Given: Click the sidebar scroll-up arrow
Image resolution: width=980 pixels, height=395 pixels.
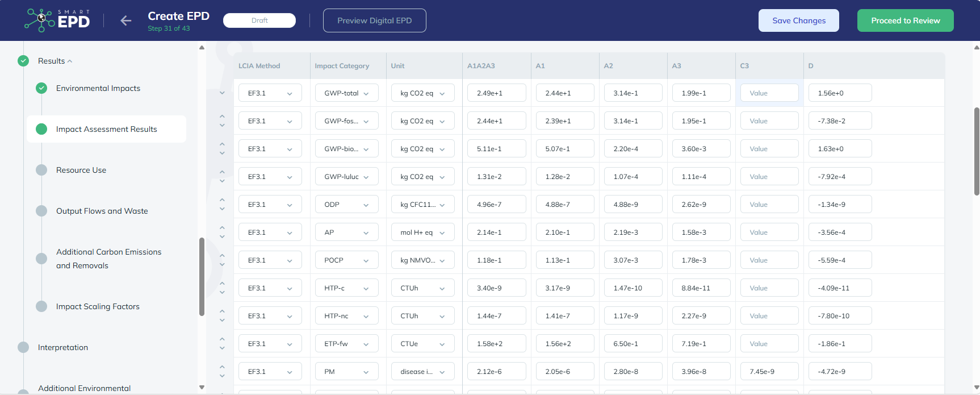Looking at the screenshot, I should (202, 48).
